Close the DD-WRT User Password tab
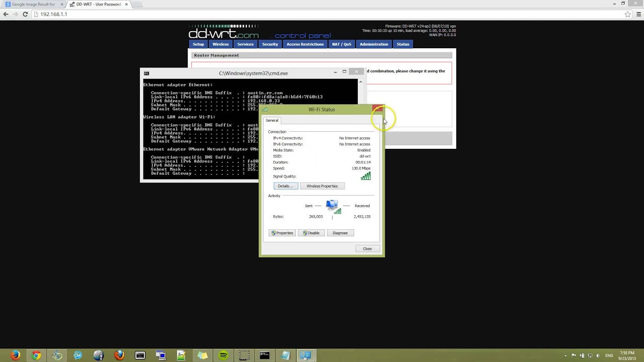 click(126, 4)
